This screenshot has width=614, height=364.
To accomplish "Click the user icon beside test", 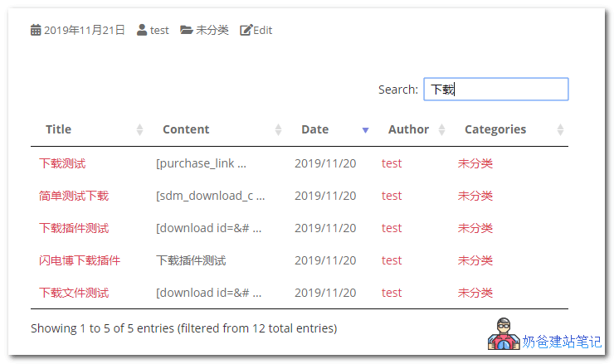I will (x=142, y=30).
